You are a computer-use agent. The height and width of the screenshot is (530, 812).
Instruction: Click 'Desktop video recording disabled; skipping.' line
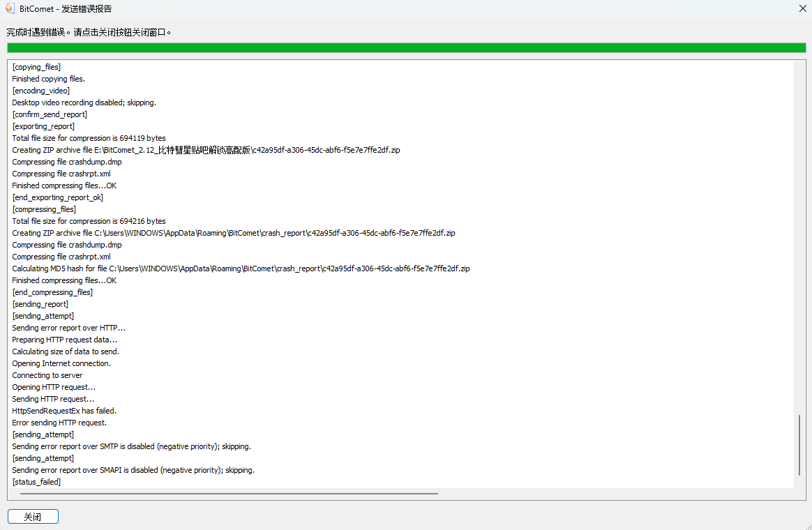pos(84,103)
